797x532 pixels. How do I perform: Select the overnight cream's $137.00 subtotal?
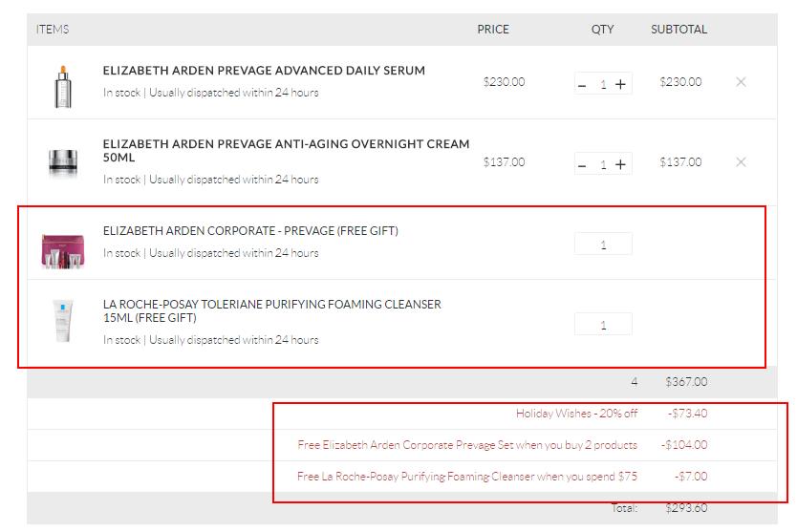tap(680, 162)
